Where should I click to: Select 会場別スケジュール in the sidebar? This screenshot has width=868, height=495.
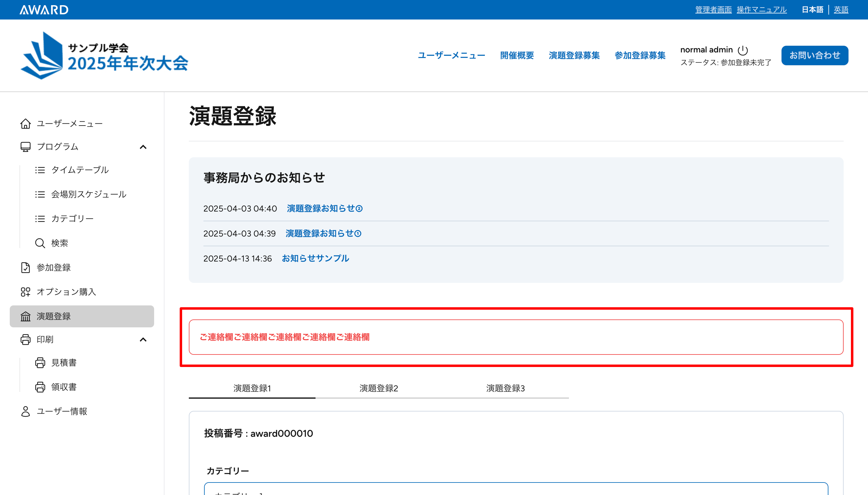(89, 194)
